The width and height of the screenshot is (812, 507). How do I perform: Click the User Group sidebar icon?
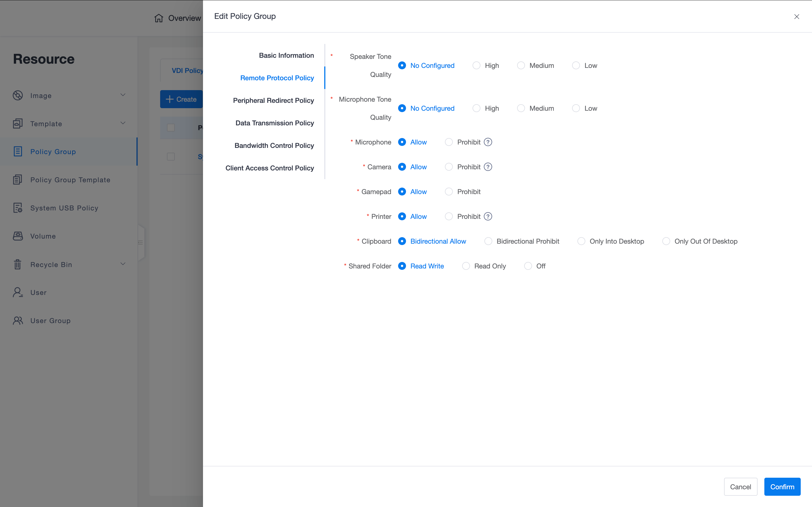(x=18, y=321)
